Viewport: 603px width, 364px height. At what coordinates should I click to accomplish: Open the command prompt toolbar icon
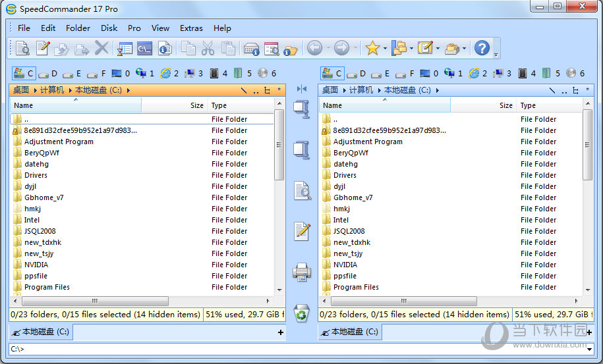tap(144, 49)
